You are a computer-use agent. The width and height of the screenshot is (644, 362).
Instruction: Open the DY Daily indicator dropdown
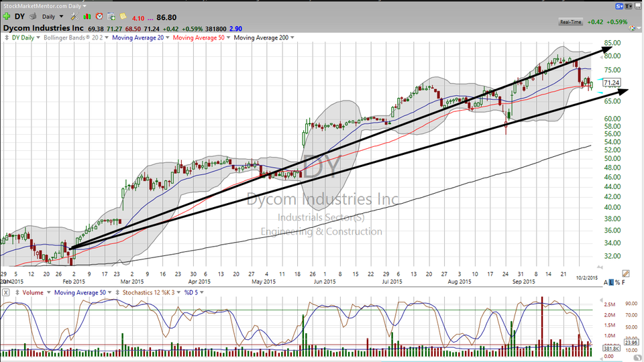[x=38, y=38]
